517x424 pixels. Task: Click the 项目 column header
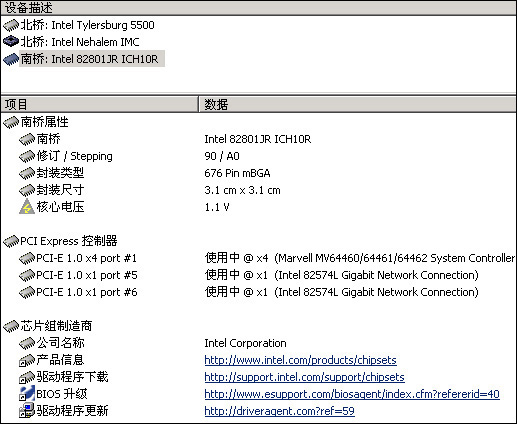click(x=99, y=104)
